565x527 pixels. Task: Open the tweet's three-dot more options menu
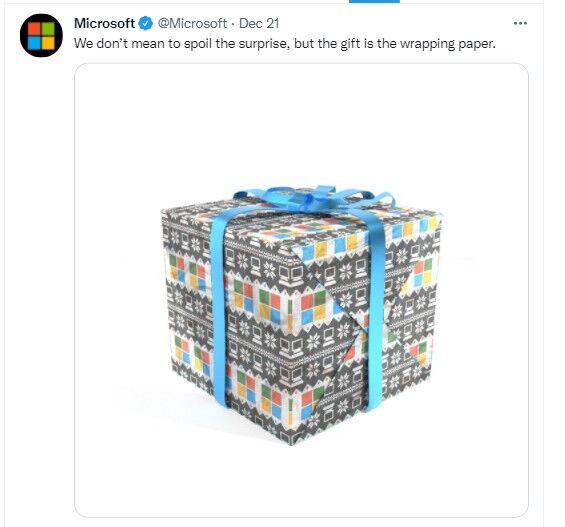pos(520,23)
